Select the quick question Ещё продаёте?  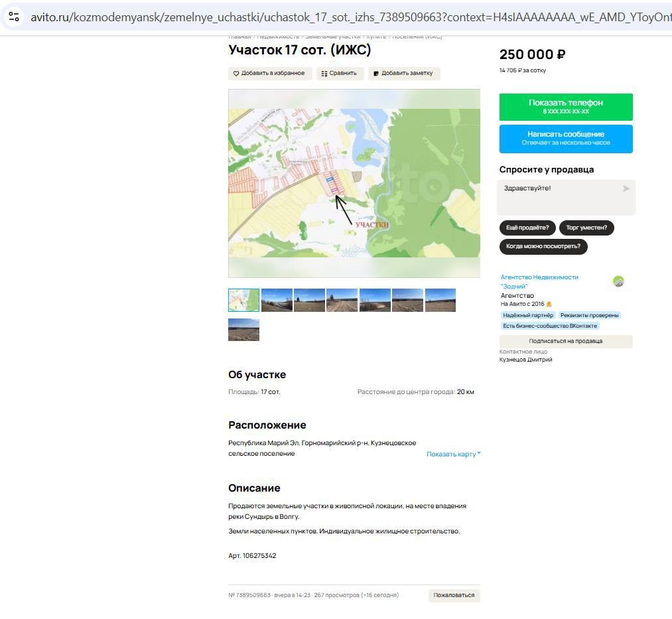(527, 228)
